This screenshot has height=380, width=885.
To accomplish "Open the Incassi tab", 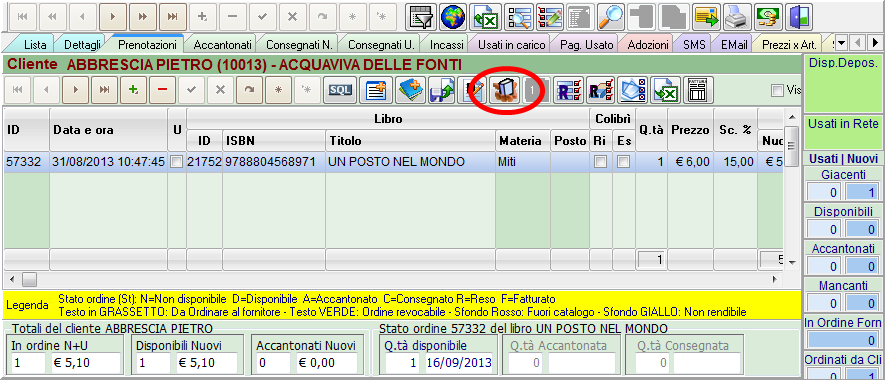I will 446,45.
